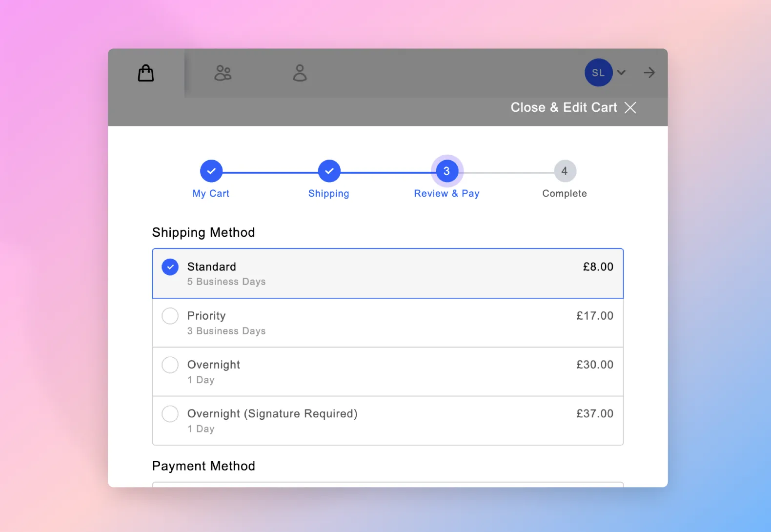771x532 pixels.
Task: Click the Shipping step label
Action: point(329,194)
